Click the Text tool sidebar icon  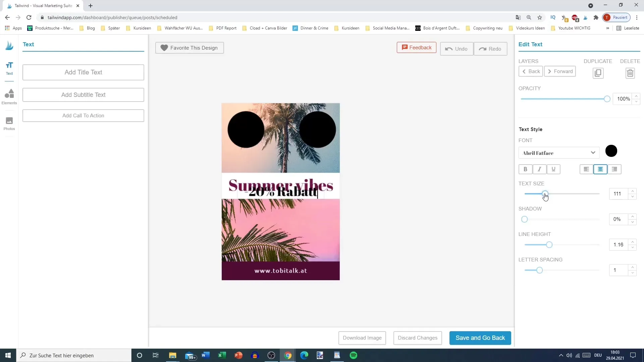(9, 68)
